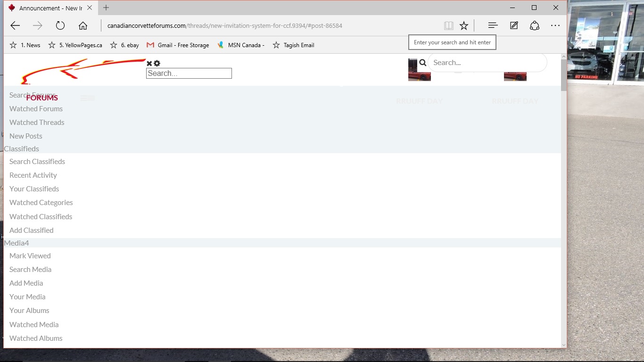The width and height of the screenshot is (644, 362).
Task: Close site search using the X icon
Action: pos(149,63)
